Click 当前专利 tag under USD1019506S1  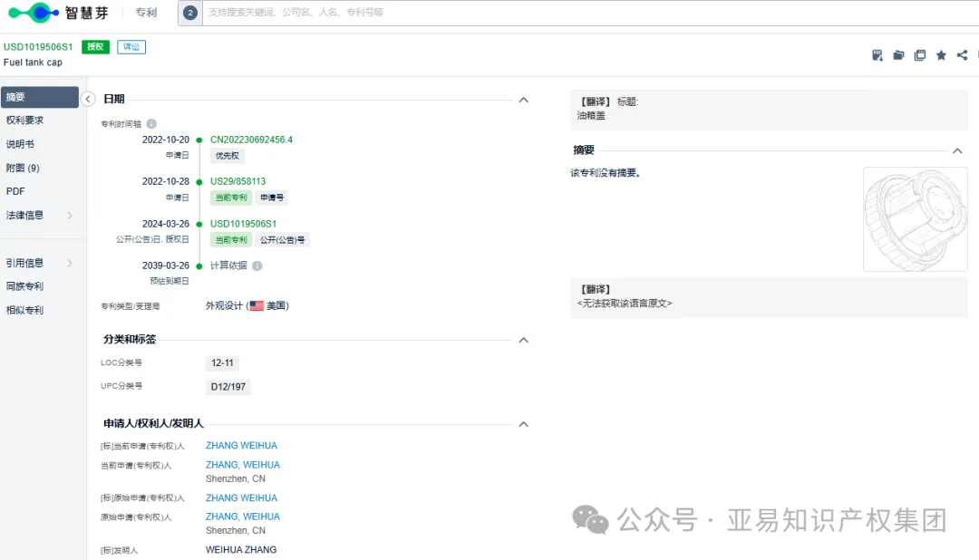click(231, 240)
